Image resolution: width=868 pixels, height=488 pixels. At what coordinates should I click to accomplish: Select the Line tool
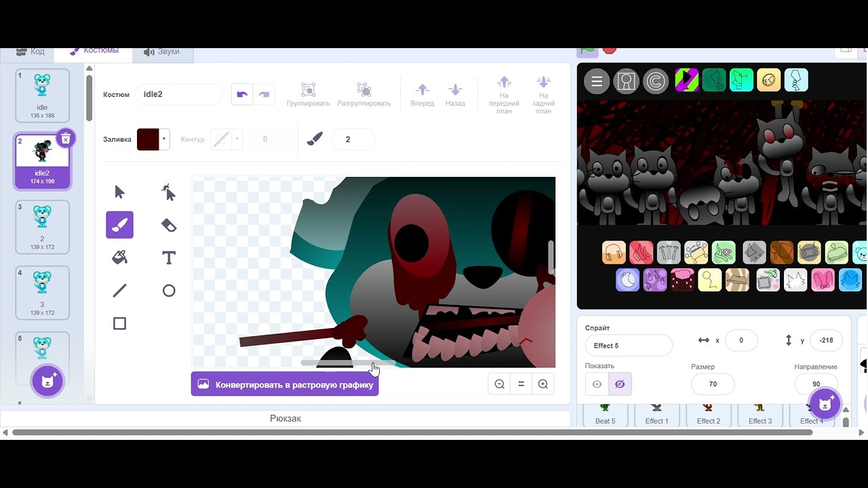(119, 291)
